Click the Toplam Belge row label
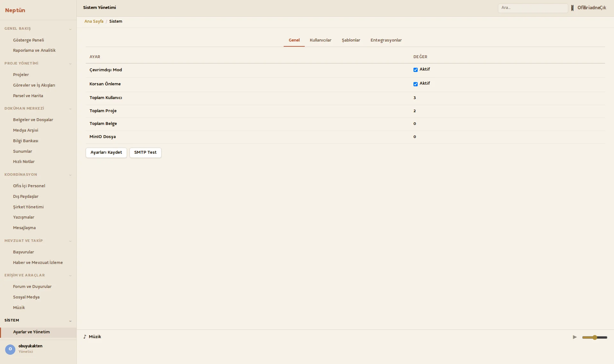 [103, 124]
